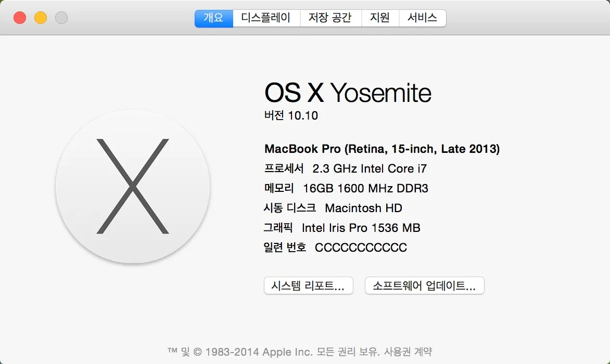Screen dimensions: 610x364
Task: Click the 프로세서 2.3 GHz Intel Core i7 line
Action: [x=346, y=168]
